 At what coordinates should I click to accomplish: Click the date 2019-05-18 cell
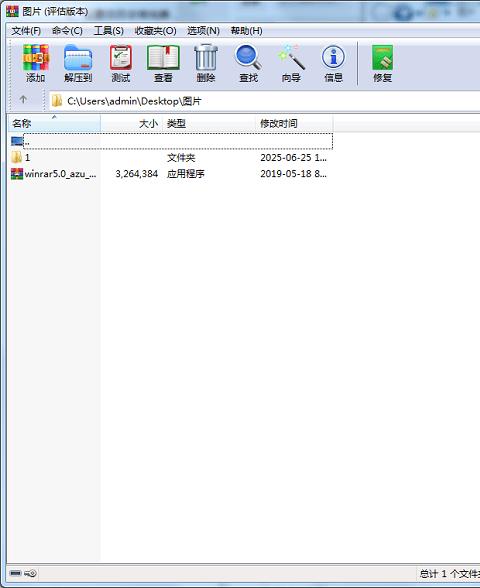click(x=293, y=174)
